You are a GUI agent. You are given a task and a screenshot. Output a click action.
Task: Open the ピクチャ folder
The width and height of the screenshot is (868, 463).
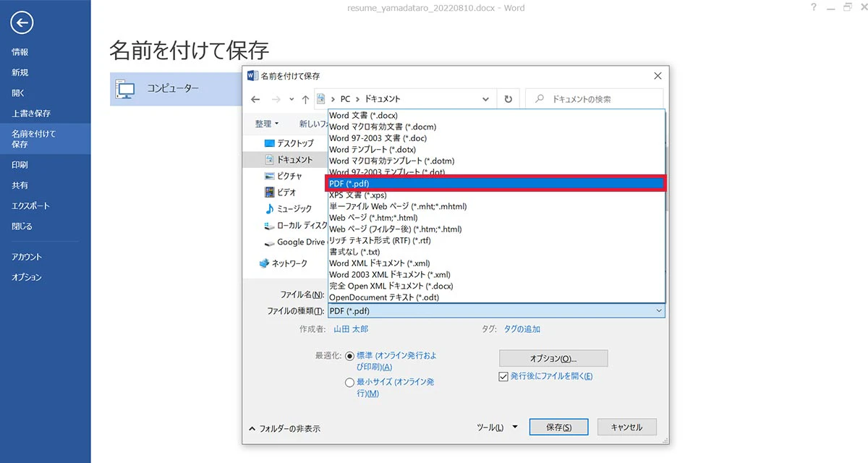284,176
